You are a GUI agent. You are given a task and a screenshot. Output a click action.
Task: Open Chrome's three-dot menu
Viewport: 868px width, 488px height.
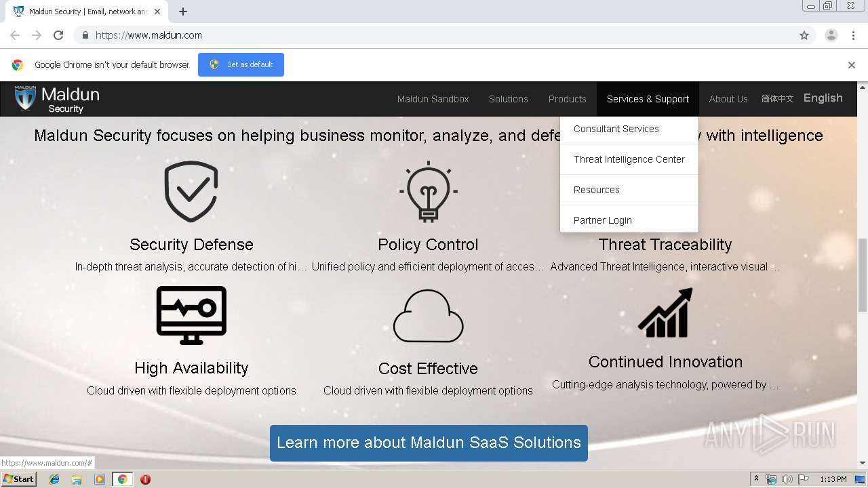(853, 35)
